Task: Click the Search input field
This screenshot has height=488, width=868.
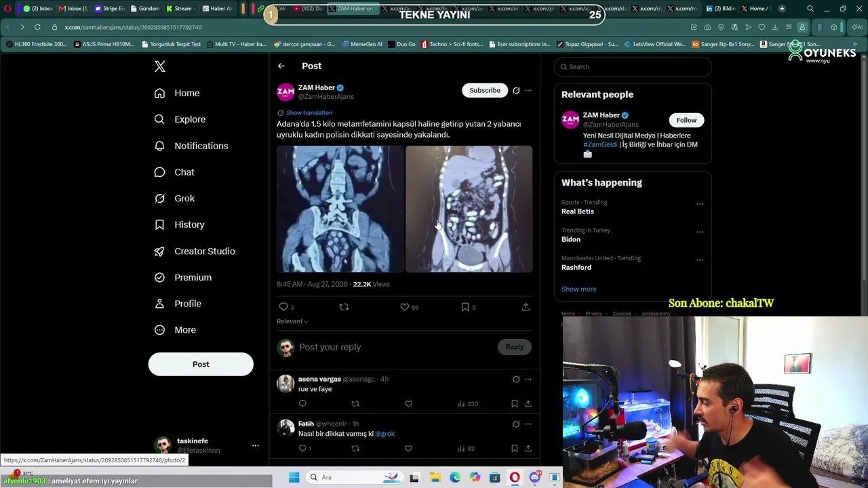Action: point(633,66)
